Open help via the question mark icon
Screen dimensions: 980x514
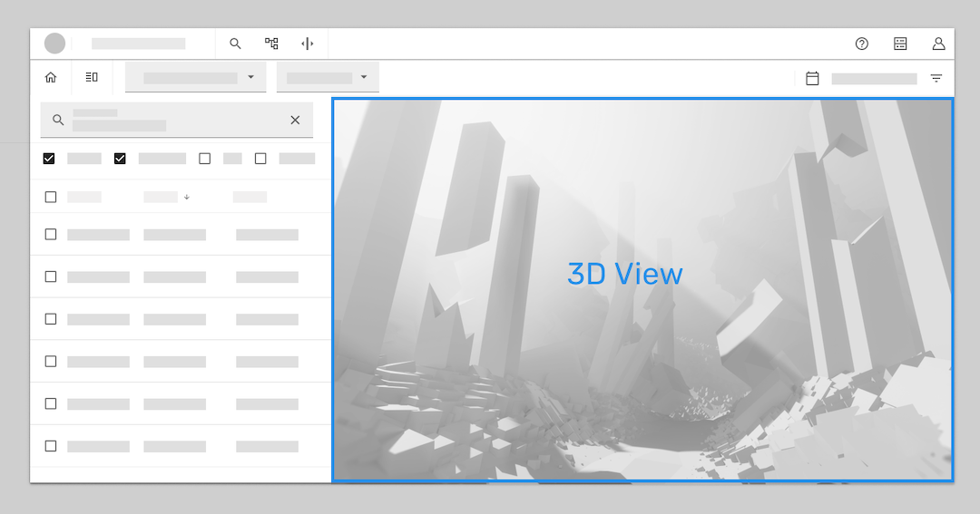point(862,44)
